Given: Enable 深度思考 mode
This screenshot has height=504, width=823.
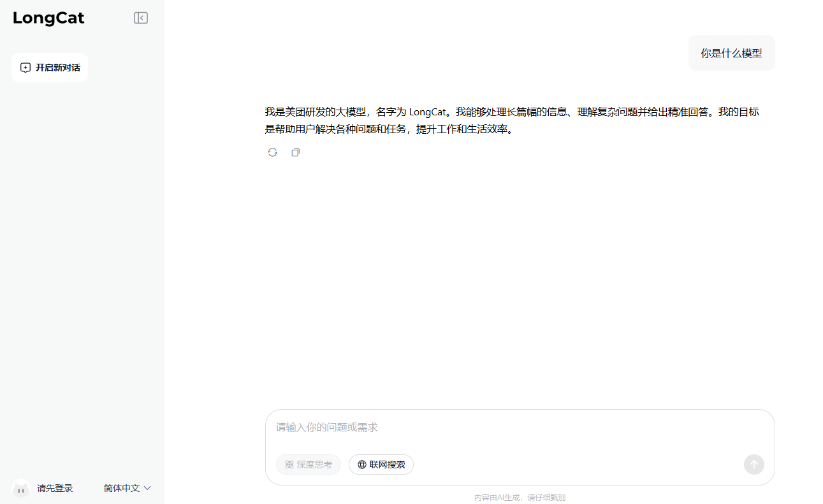Looking at the screenshot, I should click(x=309, y=464).
